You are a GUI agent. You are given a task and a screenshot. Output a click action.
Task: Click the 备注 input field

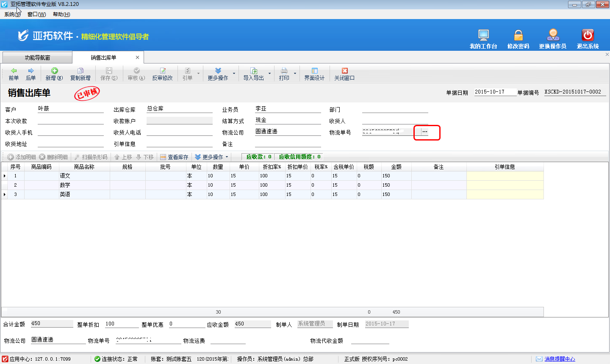288,144
